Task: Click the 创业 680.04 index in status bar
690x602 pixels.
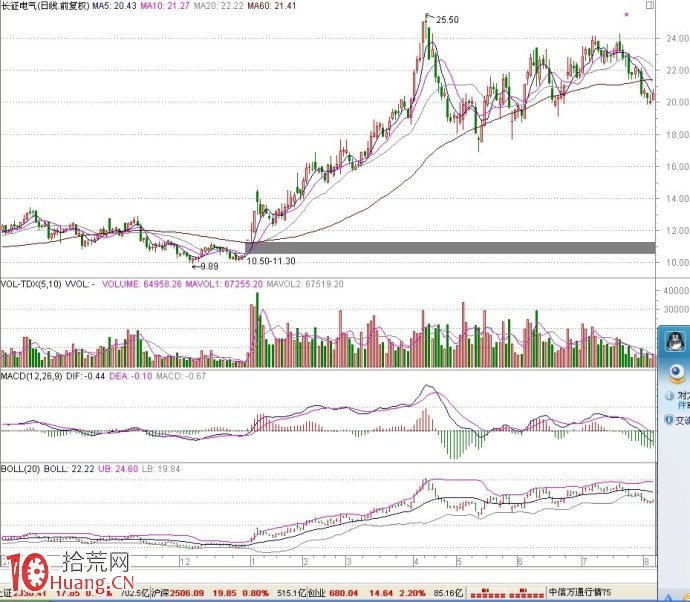Action: point(334,593)
